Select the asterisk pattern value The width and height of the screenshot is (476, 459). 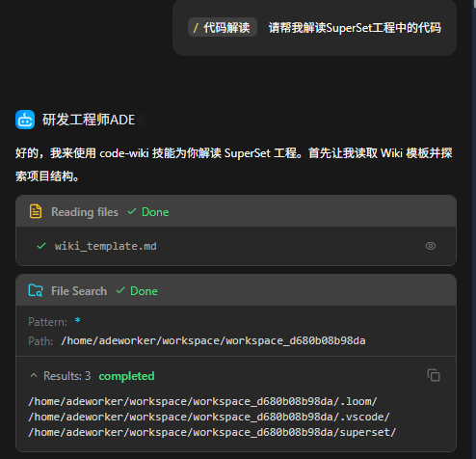coord(77,321)
